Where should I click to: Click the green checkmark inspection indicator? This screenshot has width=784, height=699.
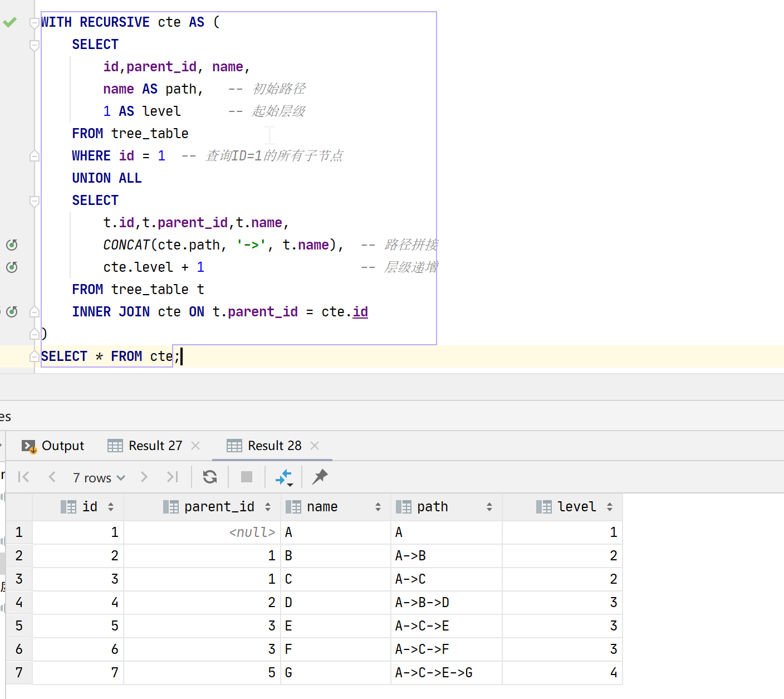[10, 22]
